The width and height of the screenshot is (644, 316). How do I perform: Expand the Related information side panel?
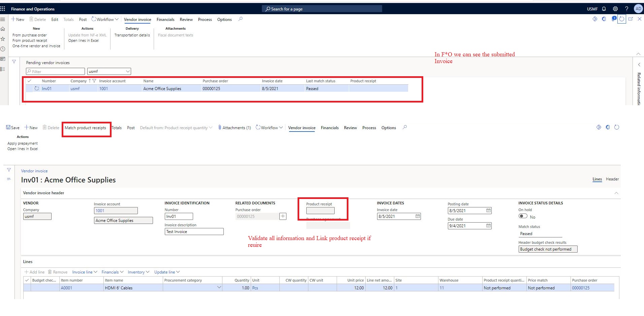point(639,64)
